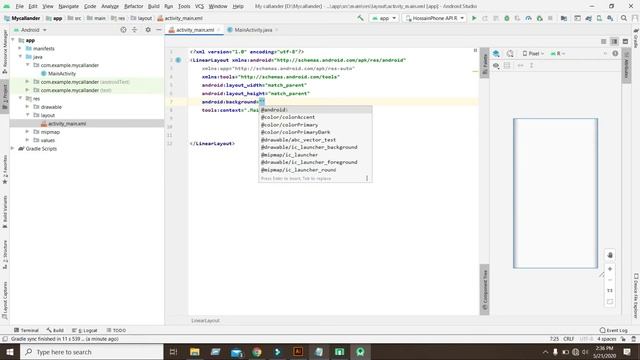Collapse the java folder
The height and width of the screenshot is (360, 640).
coord(20,57)
